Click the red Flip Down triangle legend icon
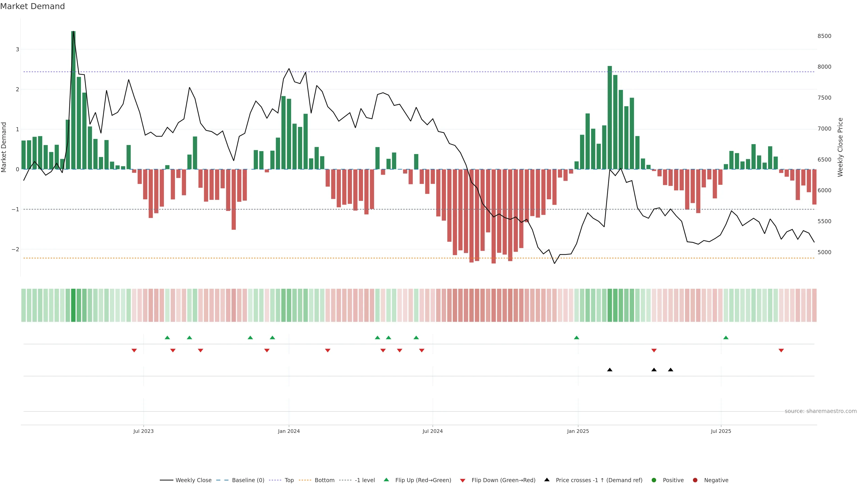Screen dimensions: 868x488 [463, 481]
